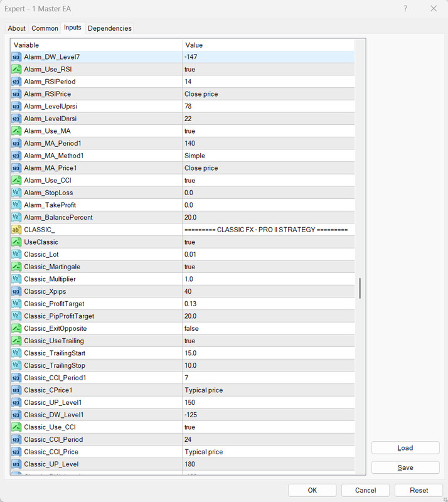This screenshot has height=502, width=448.
Task: Click the boolean icon beside Classic_ExitOpposite
Action: pos(16,328)
